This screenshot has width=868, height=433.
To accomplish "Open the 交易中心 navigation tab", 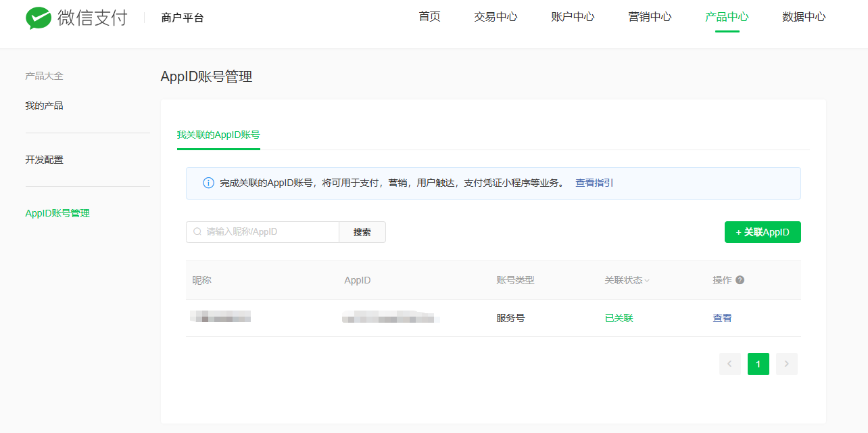I will click(x=496, y=17).
